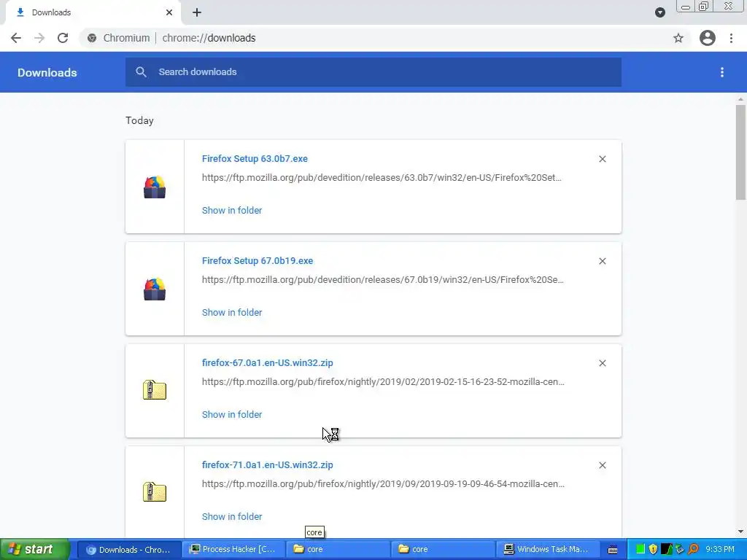Show Firefox Setup 63.0b7.exe in folder

coord(232,211)
